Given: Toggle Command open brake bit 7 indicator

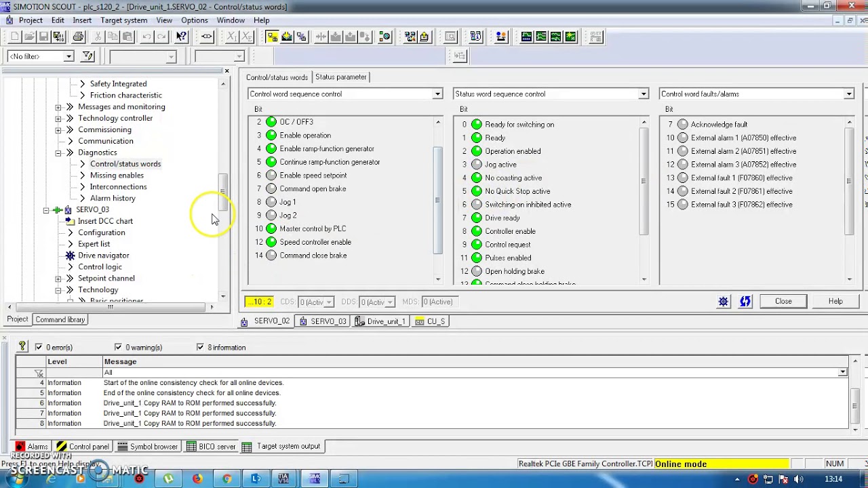Looking at the screenshot, I should (x=271, y=188).
